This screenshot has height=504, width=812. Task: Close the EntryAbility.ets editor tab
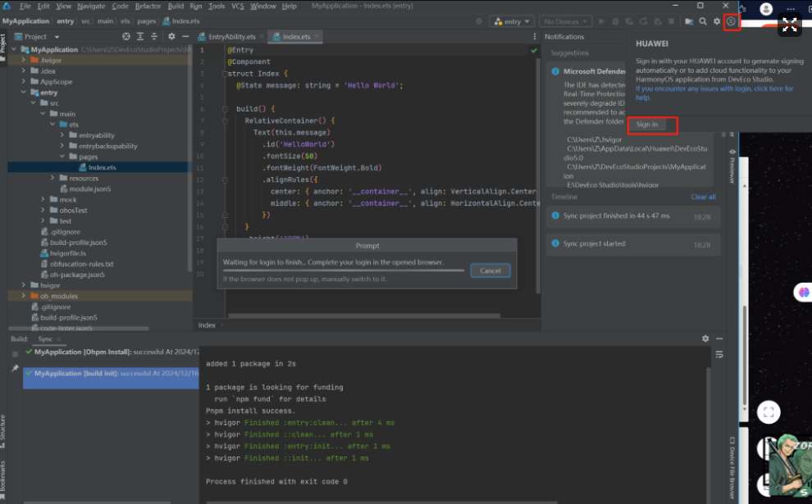(262, 37)
